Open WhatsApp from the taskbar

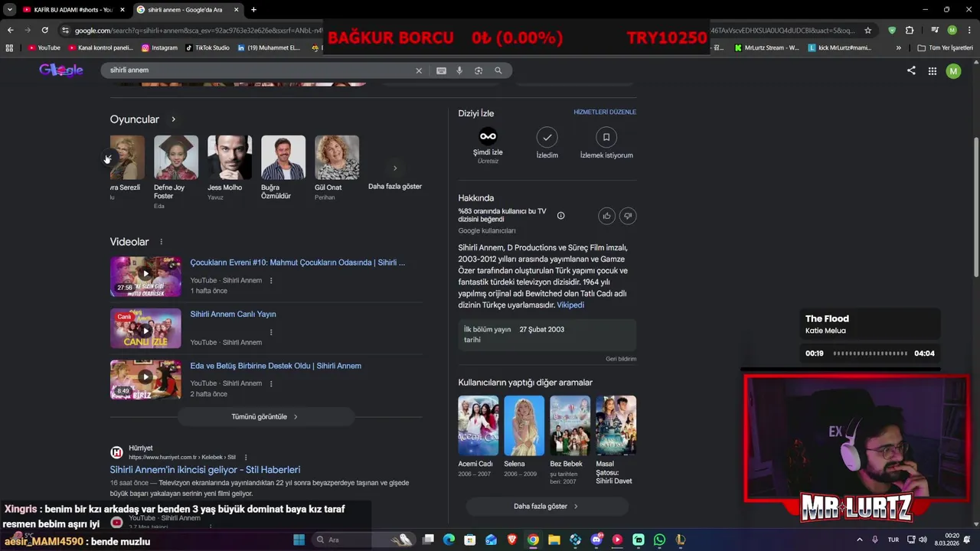coord(659,540)
